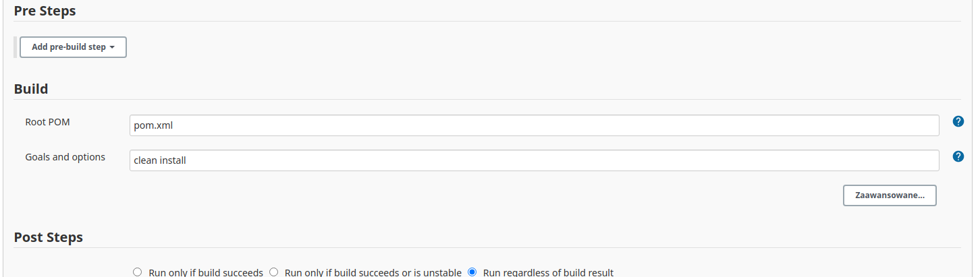Click gray handle bar beside Add pre-build step
The image size is (980, 277).
[16, 47]
